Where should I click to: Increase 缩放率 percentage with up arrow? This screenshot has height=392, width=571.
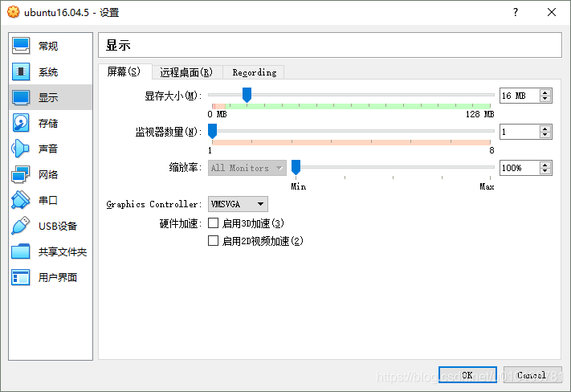click(x=544, y=165)
